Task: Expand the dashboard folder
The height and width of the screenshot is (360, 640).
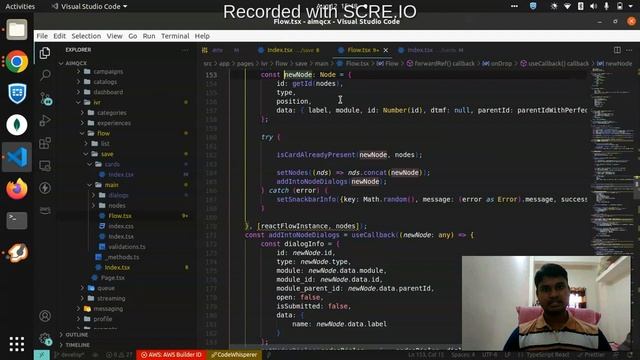Action: coord(108,92)
